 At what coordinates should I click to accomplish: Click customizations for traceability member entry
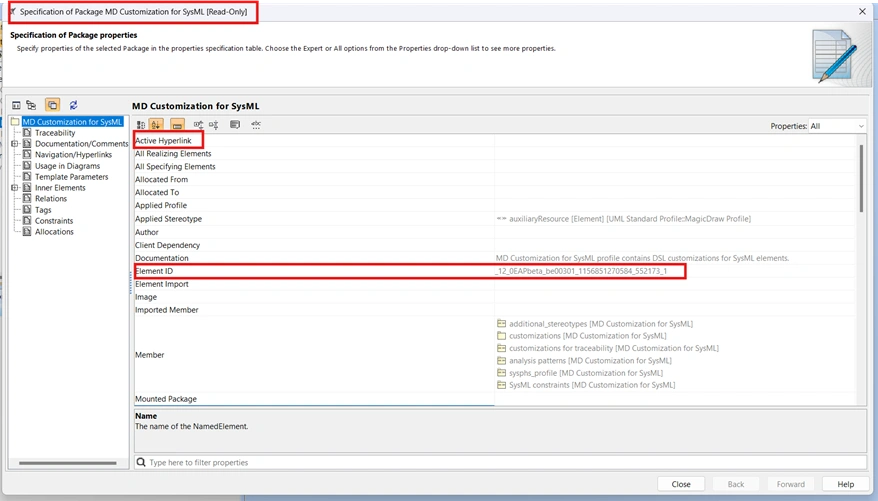613,348
